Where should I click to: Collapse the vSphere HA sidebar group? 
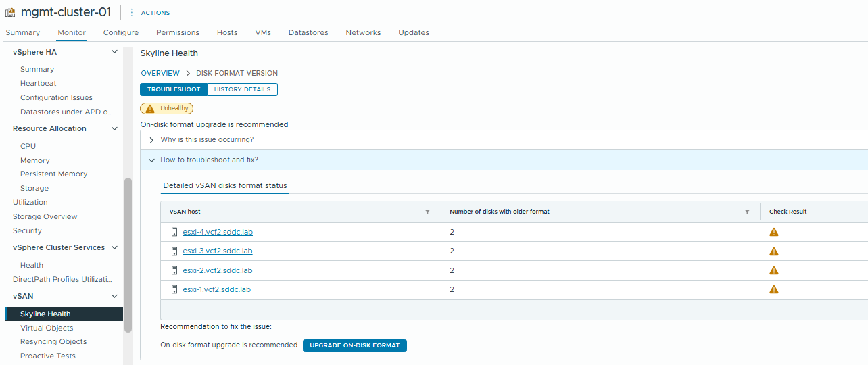(114, 52)
